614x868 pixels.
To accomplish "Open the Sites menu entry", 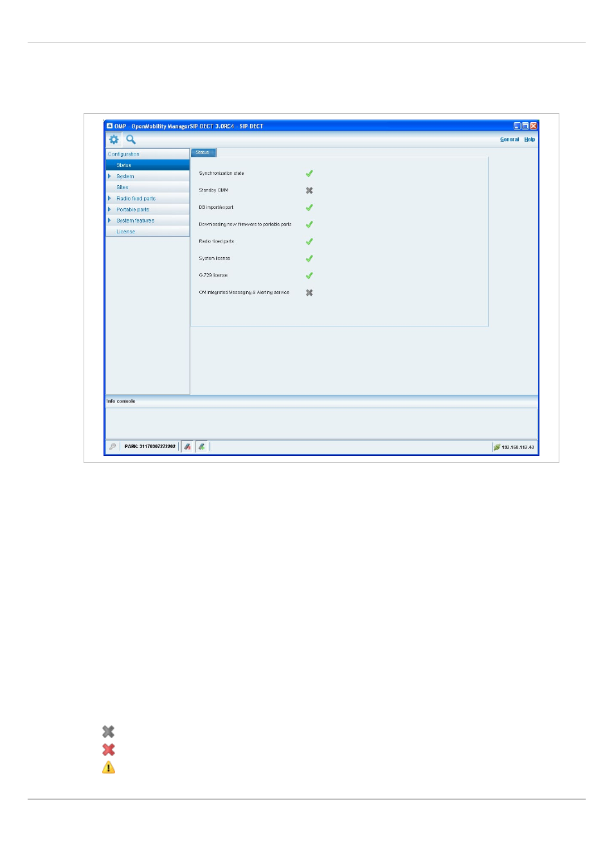I will click(x=147, y=187).
